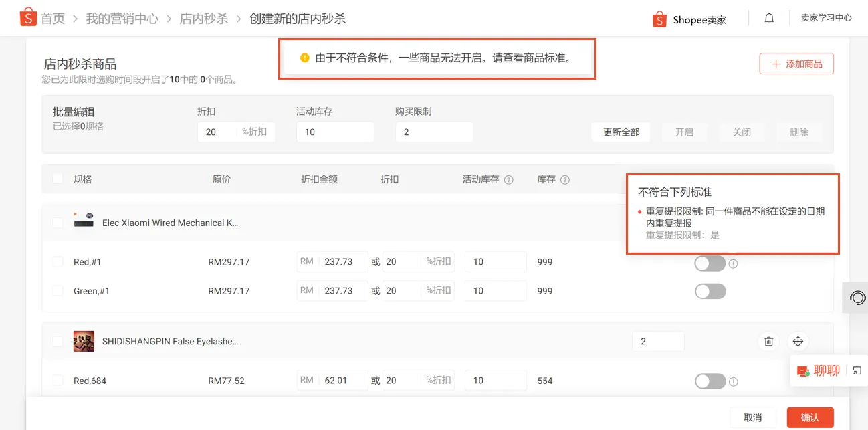Enable the Green,#1 variant toggle
868x430 pixels.
pos(710,291)
